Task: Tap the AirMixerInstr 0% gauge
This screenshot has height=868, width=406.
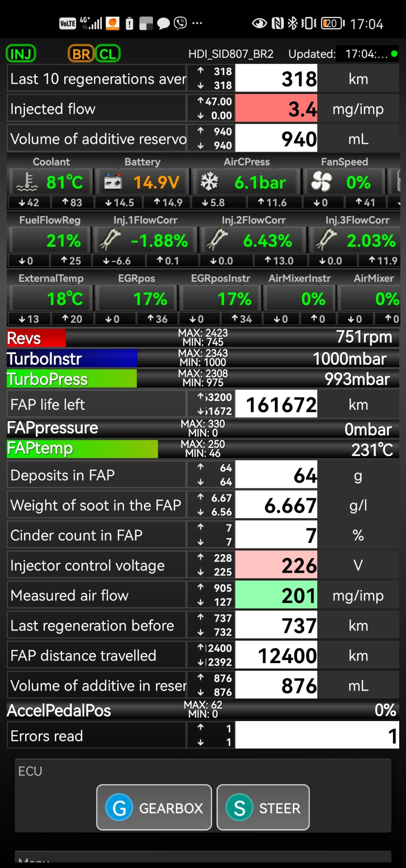Action: pyautogui.click(x=300, y=299)
